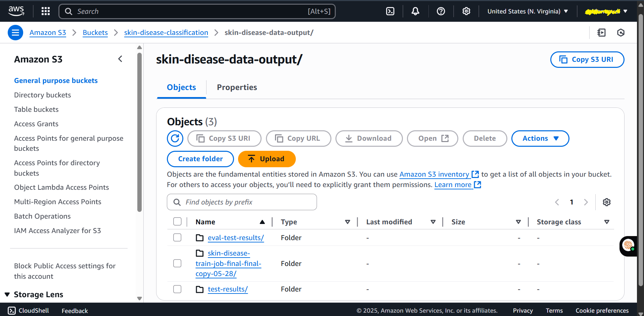The height and width of the screenshot is (316, 644).
Task: Sort by Last modified column
Action: (x=433, y=222)
